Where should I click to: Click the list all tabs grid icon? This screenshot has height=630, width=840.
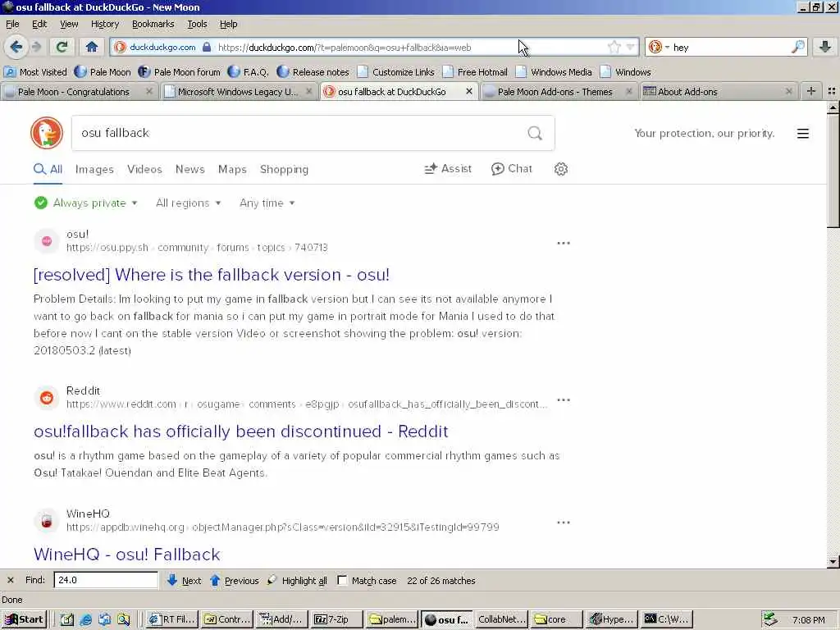pyautogui.click(x=832, y=92)
